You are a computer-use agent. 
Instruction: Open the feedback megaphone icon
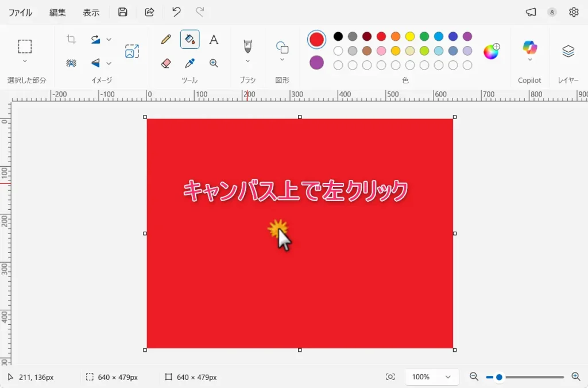(x=531, y=12)
